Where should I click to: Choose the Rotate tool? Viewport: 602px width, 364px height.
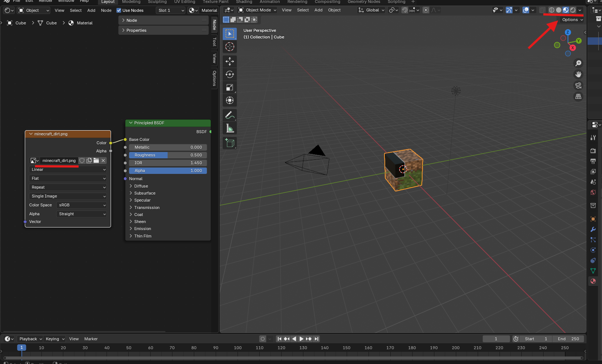pyautogui.click(x=230, y=74)
